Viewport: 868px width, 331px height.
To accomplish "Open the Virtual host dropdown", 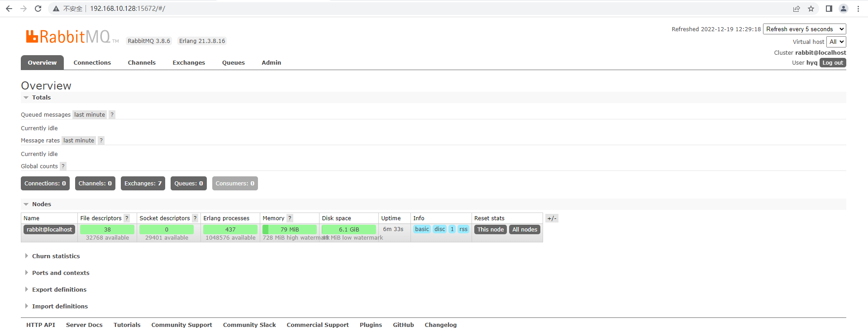I will tap(836, 42).
